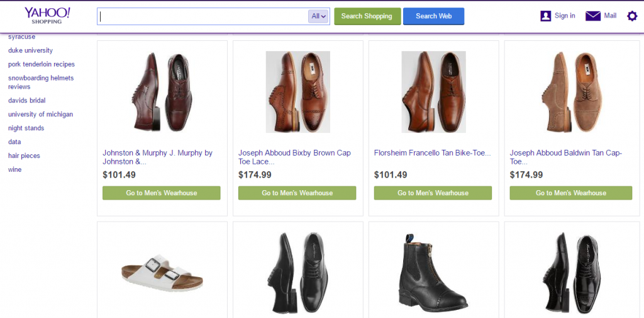Open Johnston & Murphy J. Murphy product title

158,157
